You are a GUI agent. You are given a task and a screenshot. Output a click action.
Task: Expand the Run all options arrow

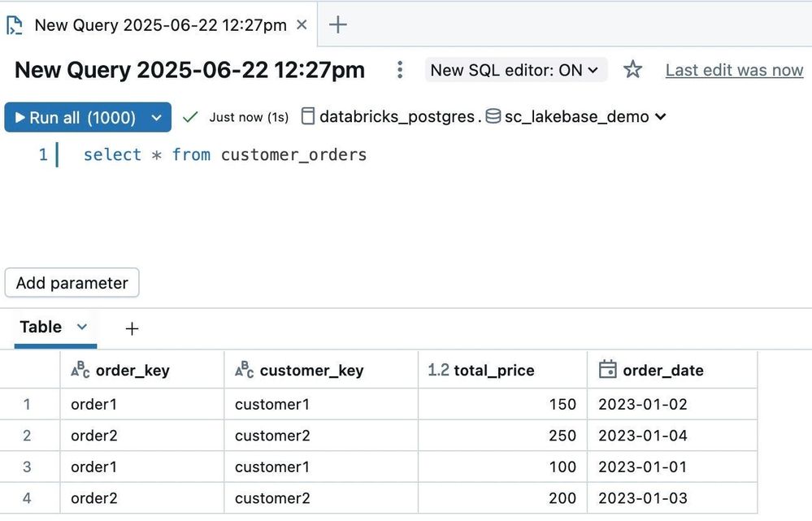coord(157,118)
